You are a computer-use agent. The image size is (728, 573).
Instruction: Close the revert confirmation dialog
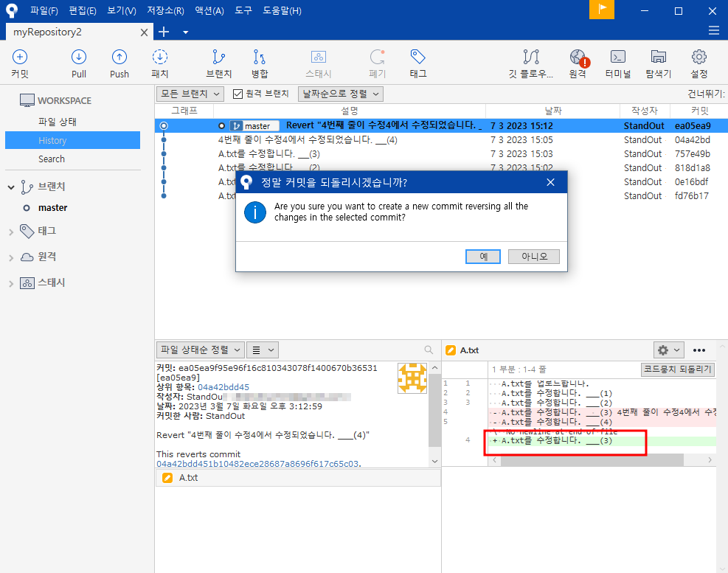point(551,182)
